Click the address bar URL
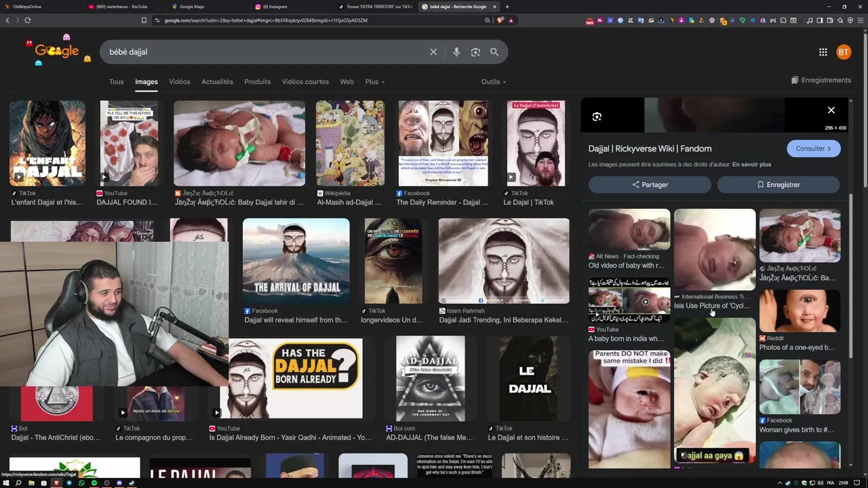This screenshot has height=488, width=868. click(x=266, y=20)
